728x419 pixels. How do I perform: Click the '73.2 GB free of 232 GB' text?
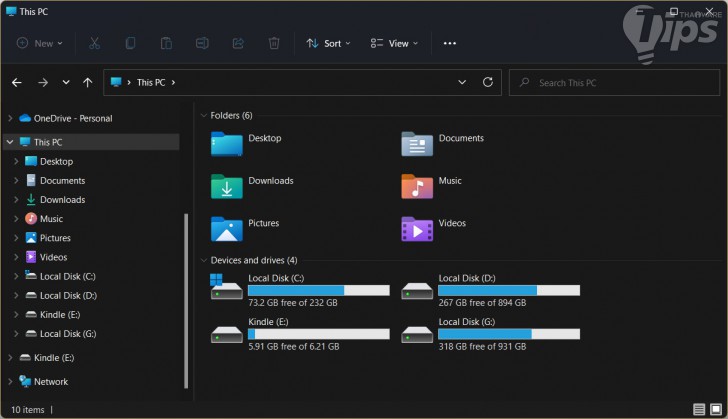coord(292,303)
